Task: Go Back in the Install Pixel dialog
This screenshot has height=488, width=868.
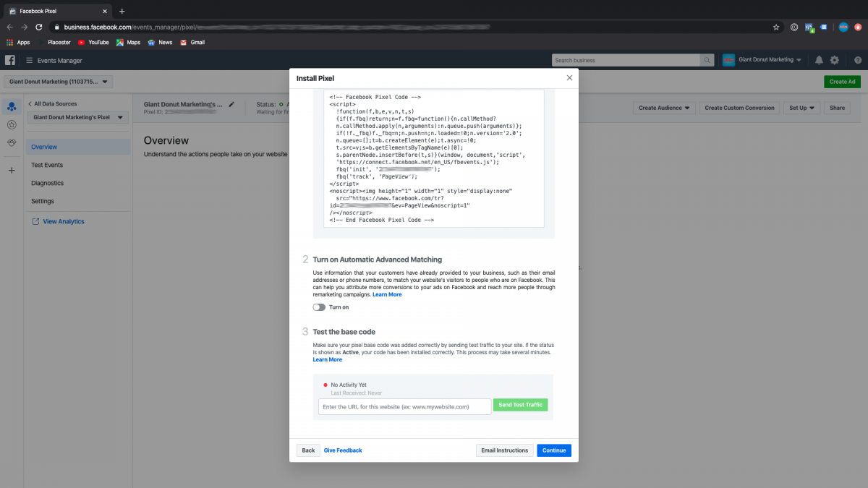Action: [308, 450]
